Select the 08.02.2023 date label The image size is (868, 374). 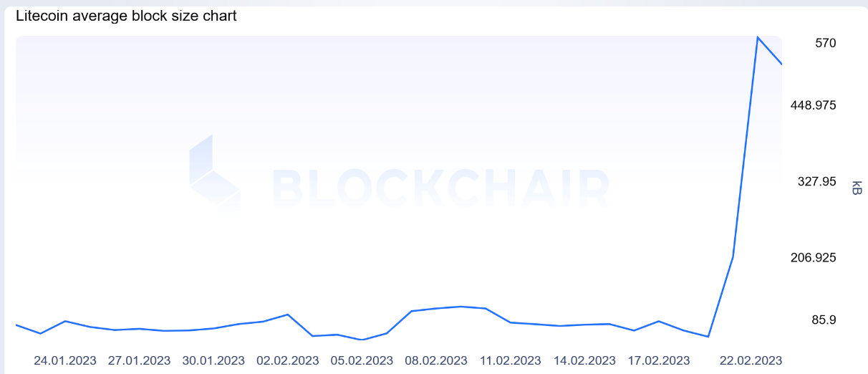point(436,360)
